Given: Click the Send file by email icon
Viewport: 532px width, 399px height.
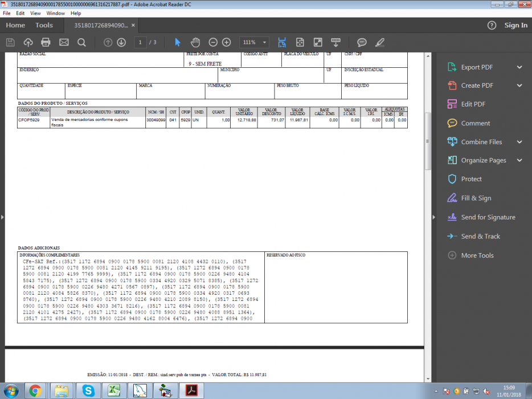Looking at the screenshot, I should point(64,42).
